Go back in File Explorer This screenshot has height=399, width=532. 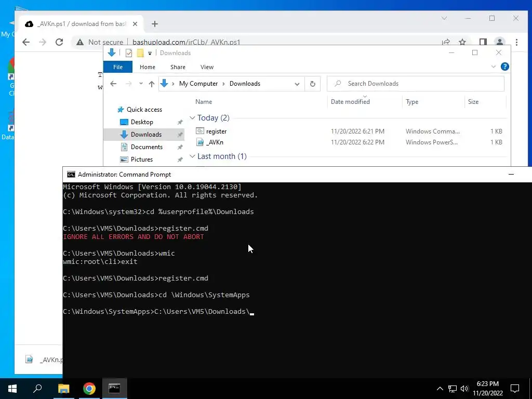pos(113,84)
